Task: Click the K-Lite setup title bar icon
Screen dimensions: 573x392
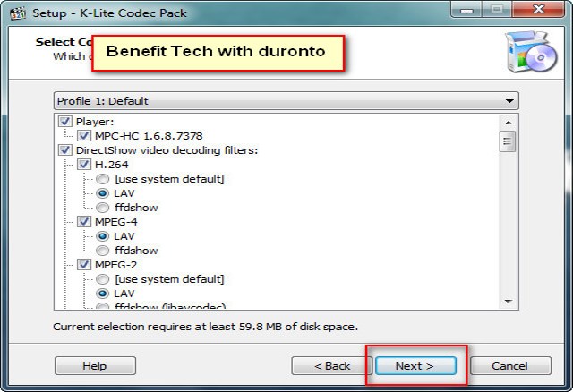Action: click(x=18, y=13)
